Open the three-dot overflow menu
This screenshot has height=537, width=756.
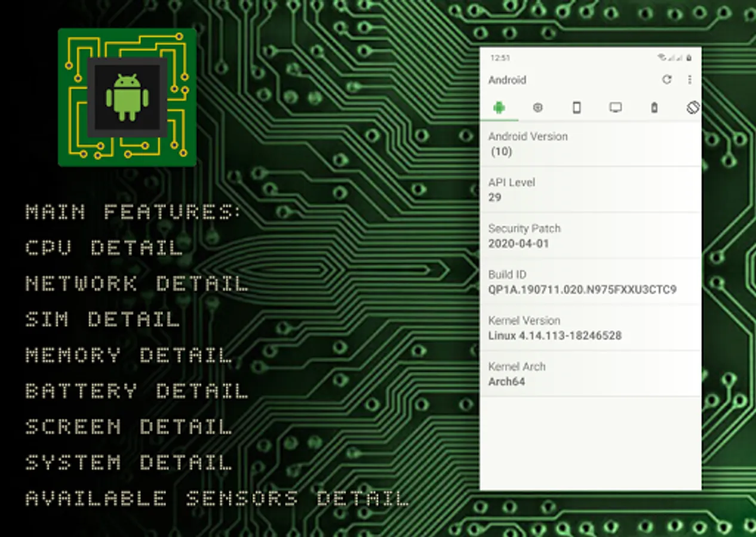(690, 79)
